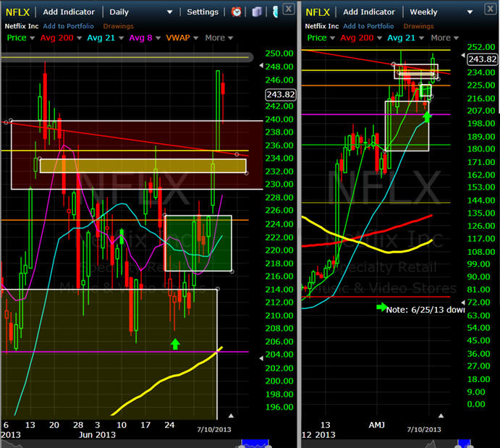
Task: Click the stacked cube icon in Daily toolbar
Action: [x=257, y=12]
